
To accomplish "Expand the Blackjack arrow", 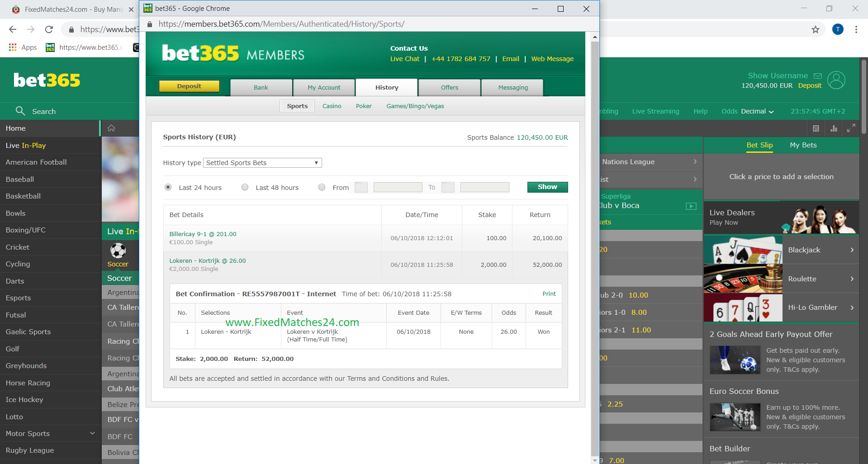I will [x=852, y=250].
